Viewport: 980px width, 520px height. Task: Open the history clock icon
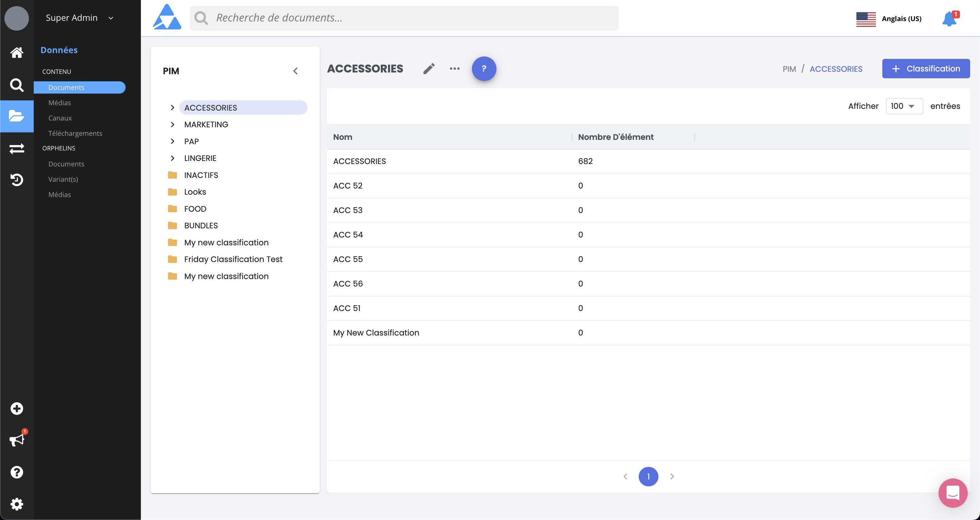pos(17,180)
